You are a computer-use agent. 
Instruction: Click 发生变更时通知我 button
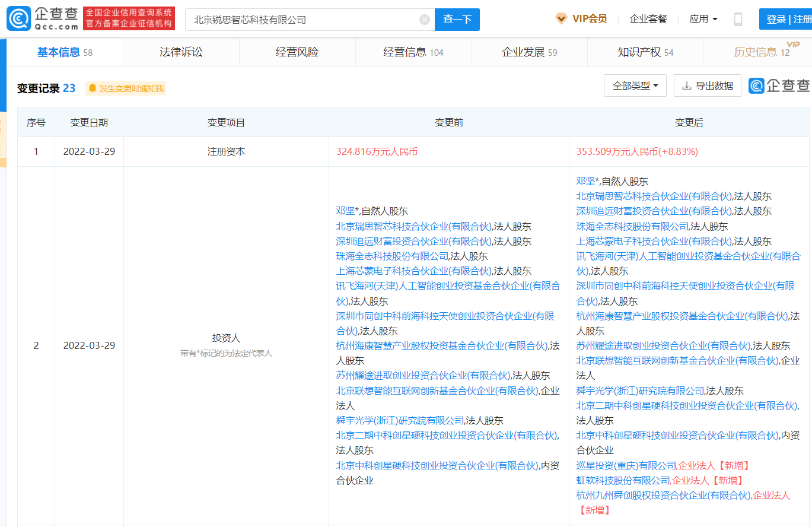tap(126, 88)
